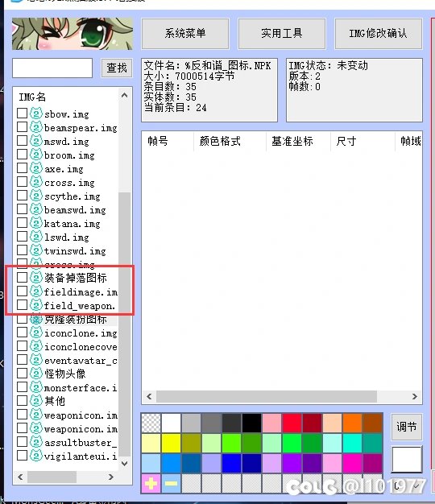Click the highlighted icon beside 克隆装扮图标
The height and width of the screenshot is (504, 435).
[36, 319]
